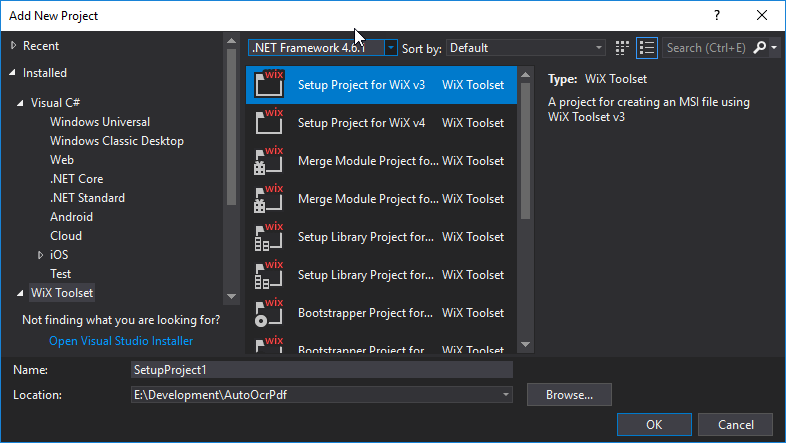Screen dimensions: 786x443
Task: Click the second Setup Library Project icon
Action: pos(269,275)
